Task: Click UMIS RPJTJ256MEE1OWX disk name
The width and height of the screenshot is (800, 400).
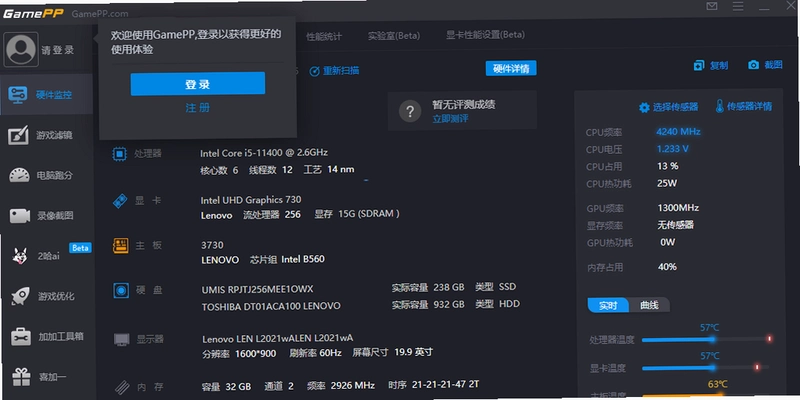Action: pos(258,290)
